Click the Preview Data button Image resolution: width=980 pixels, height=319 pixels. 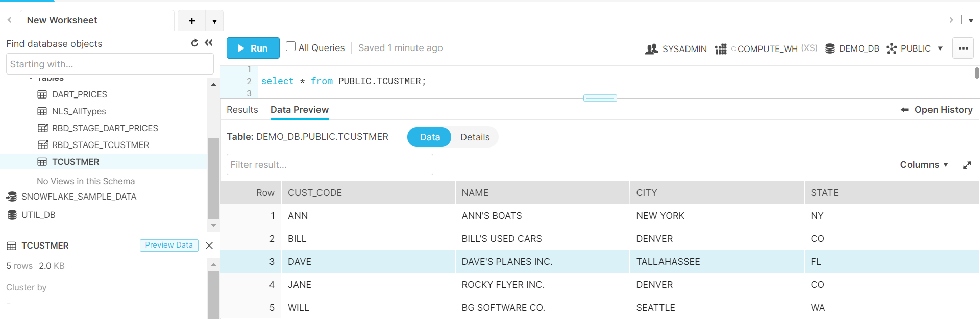(169, 246)
